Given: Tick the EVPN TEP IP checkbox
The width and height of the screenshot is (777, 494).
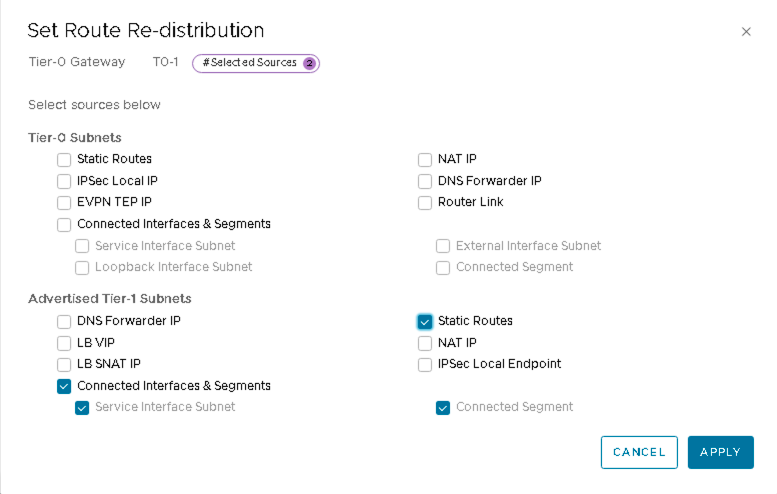Looking at the screenshot, I should click(64, 202).
